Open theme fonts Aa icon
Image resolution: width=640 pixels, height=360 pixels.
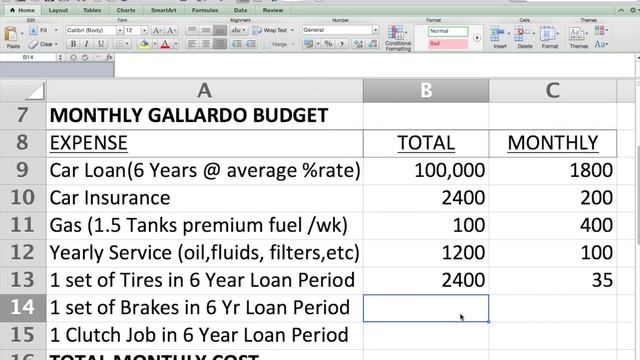[x=601, y=44]
